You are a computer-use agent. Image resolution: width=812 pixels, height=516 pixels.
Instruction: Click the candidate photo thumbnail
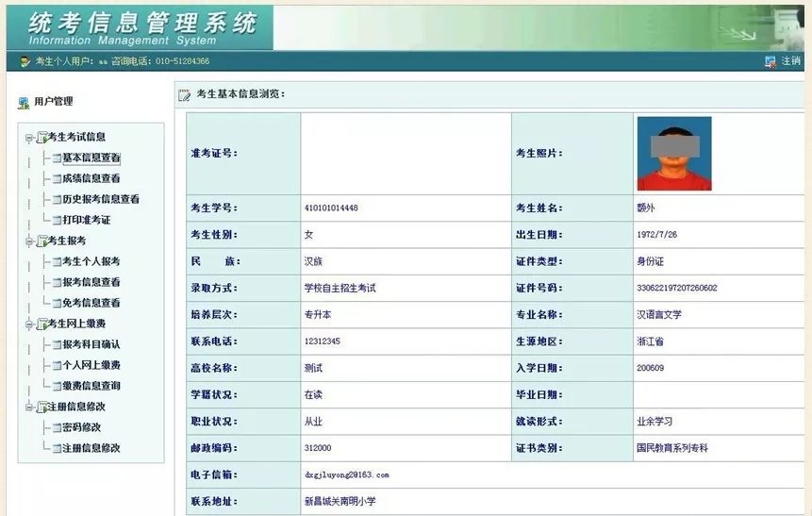coord(674,154)
